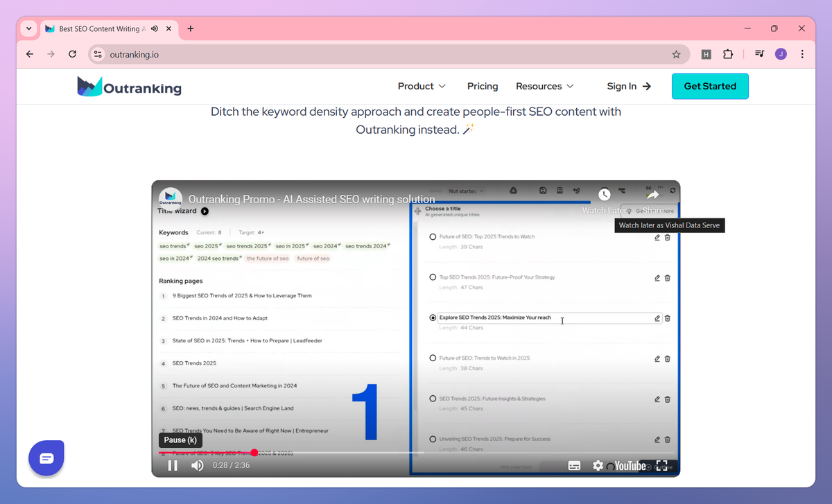Open the J profile avatar
The width and height of the screenshot is (832, 504).
pyautogui.click(x=781, y=54)
